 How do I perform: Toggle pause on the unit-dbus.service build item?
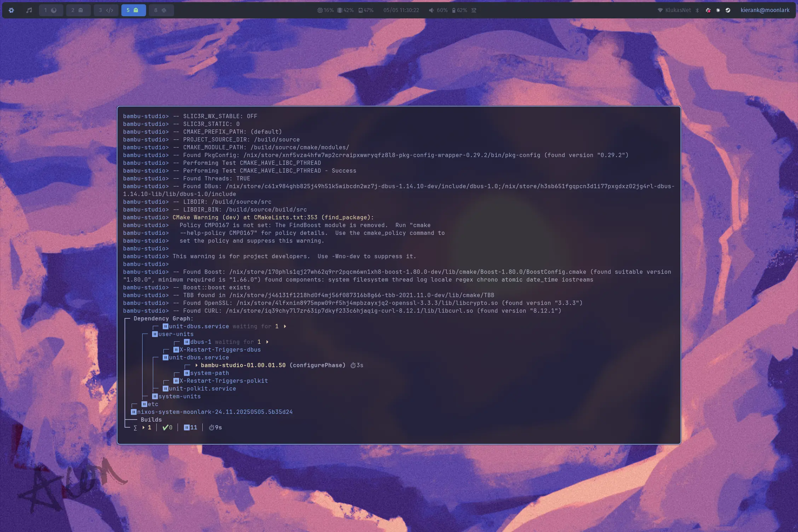[x=165, y=357]
